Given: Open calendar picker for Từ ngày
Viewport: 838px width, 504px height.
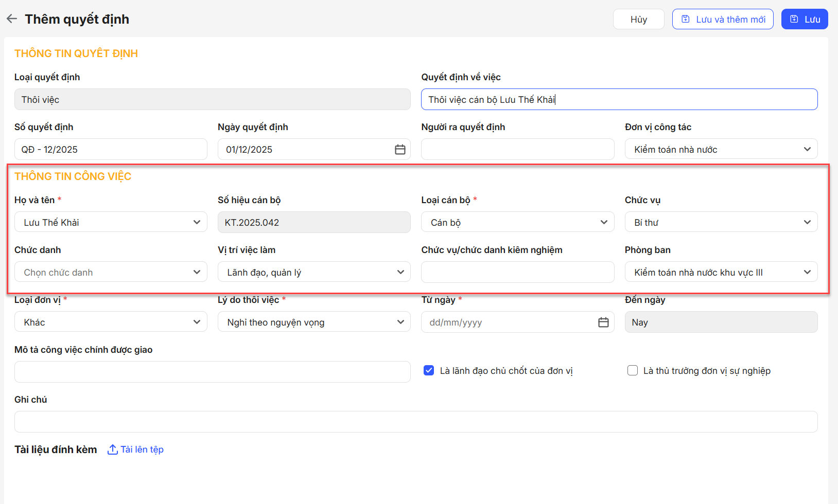Looking at the screenshot, I should click(603, 322).
